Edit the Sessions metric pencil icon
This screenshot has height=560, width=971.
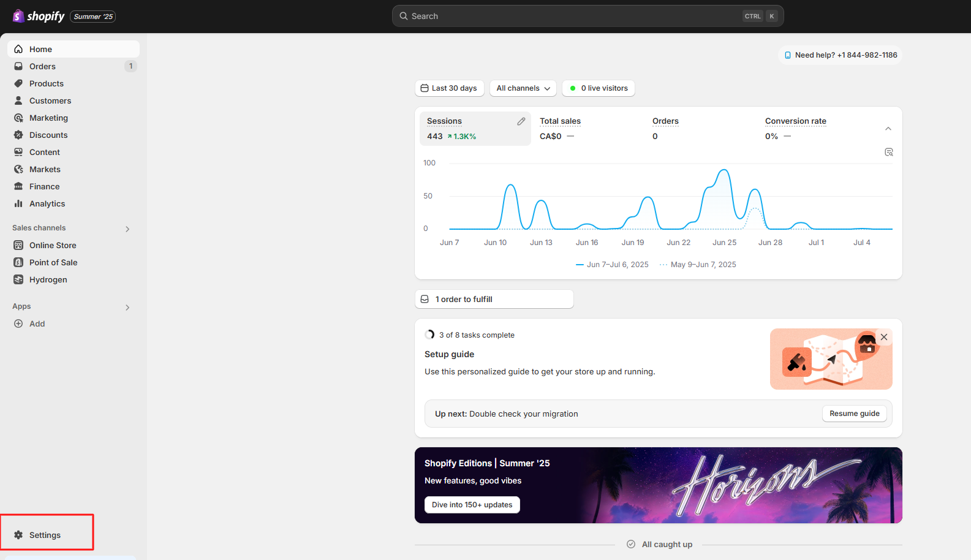coord(521,121)
